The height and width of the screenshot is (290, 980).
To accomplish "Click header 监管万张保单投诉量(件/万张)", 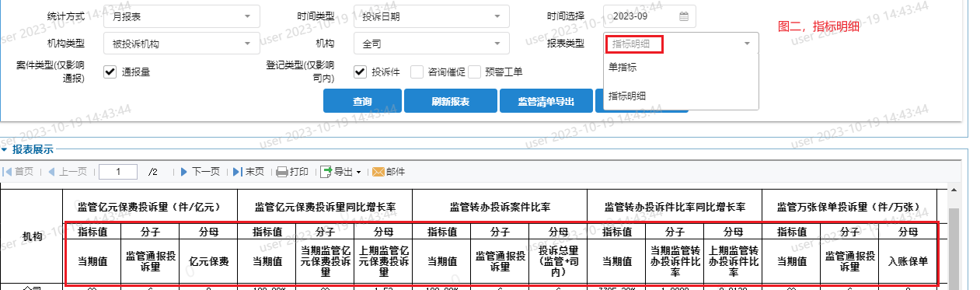I will 849,207.
